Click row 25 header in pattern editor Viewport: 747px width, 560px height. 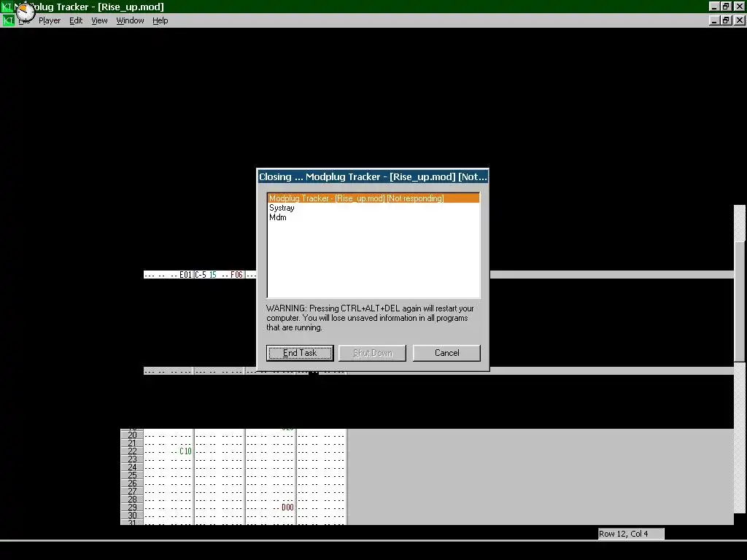tap(132, 475)
